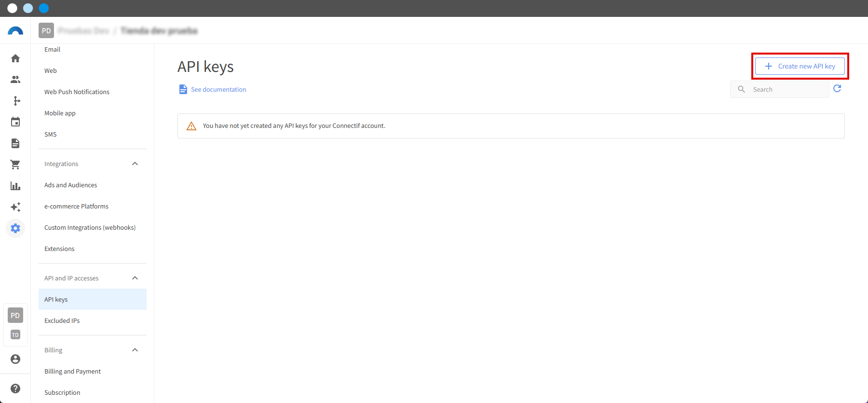Click Create new API key button

point(800,66)
